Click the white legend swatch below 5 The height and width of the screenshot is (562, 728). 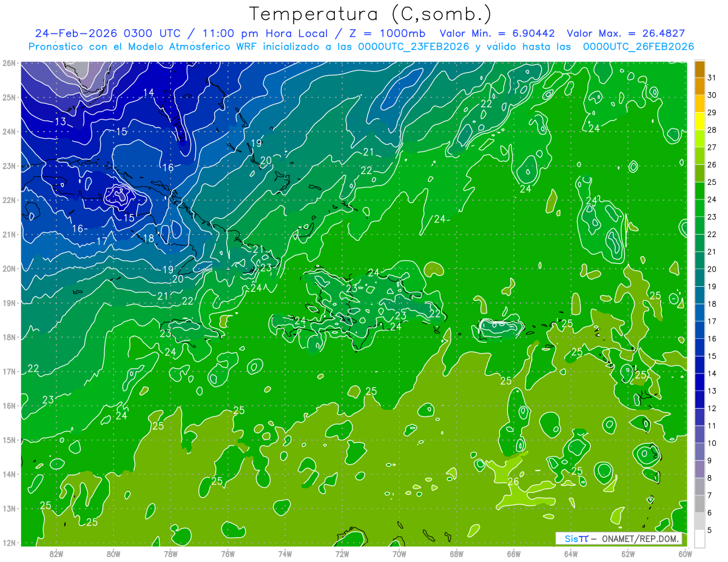point(699,538)
